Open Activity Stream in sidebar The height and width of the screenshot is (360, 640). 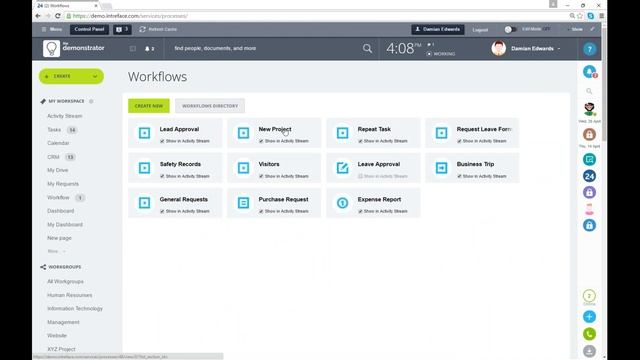[64, 116]
